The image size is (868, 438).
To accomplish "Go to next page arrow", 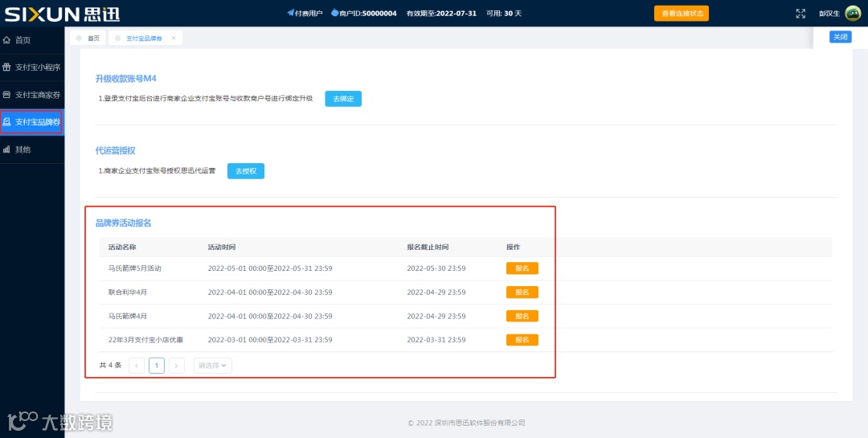I will pos(177,366).
